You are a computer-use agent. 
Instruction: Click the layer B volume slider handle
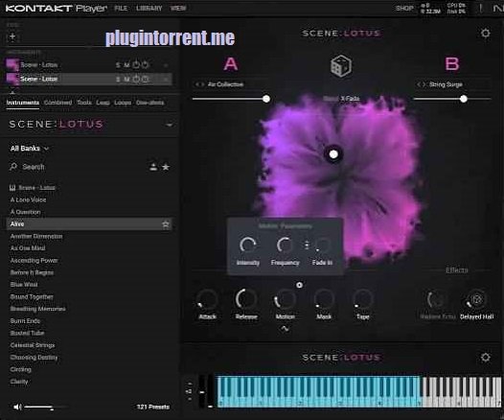464,99
